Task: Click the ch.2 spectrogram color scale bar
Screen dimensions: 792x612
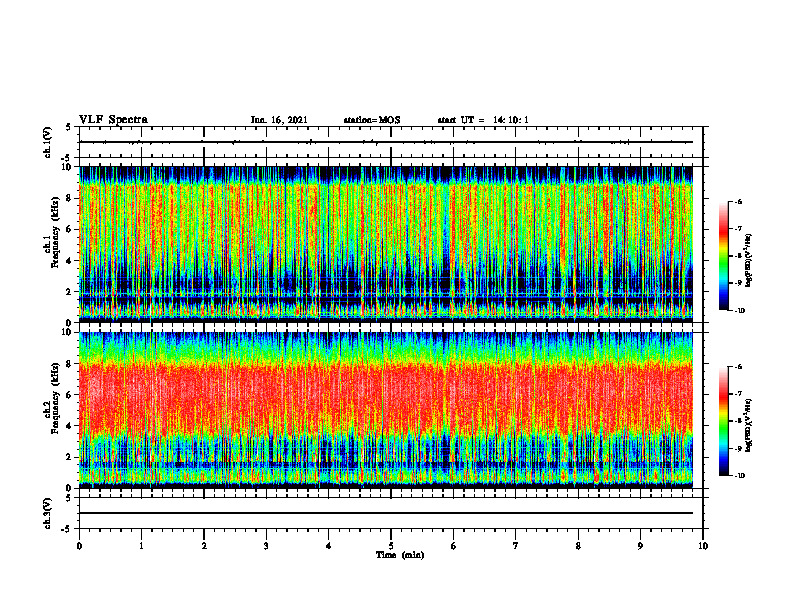Action: [x=723, y=421]
